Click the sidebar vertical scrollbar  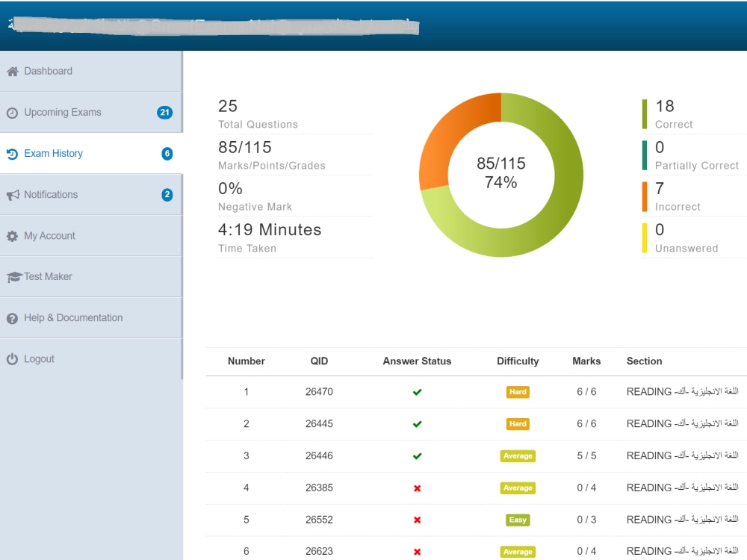point(182,215)
